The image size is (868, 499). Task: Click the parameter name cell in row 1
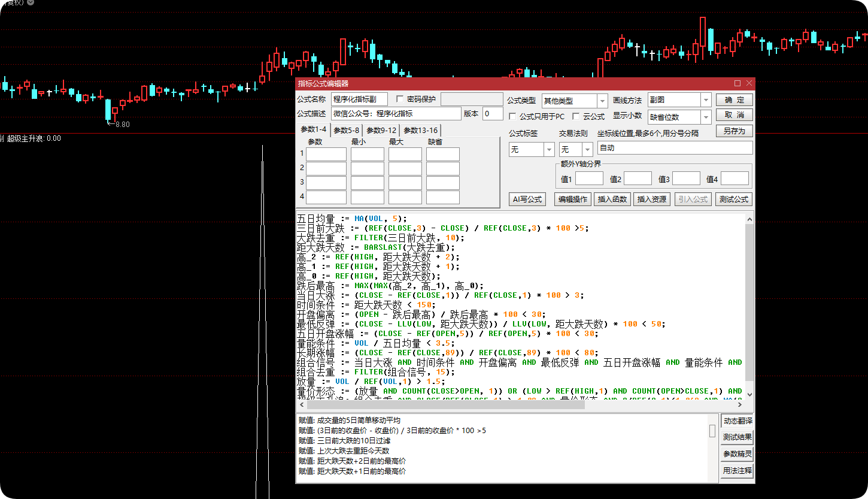tap(326, 154)
